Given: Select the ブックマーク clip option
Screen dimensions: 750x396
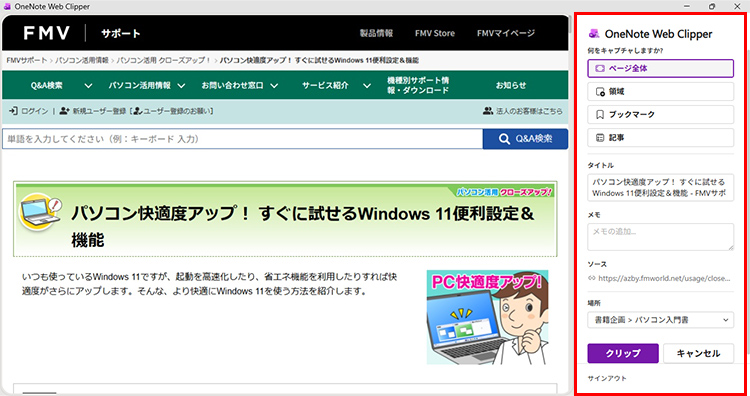Looking at the screenshot, I should click(x=660, y=114).
